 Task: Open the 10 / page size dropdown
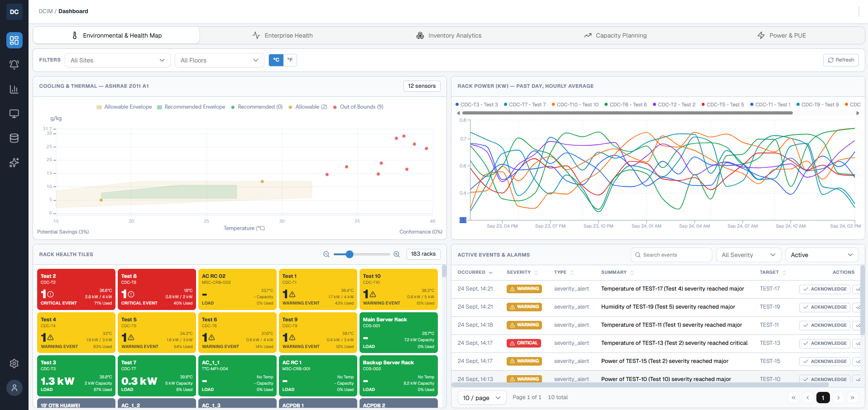482,398
